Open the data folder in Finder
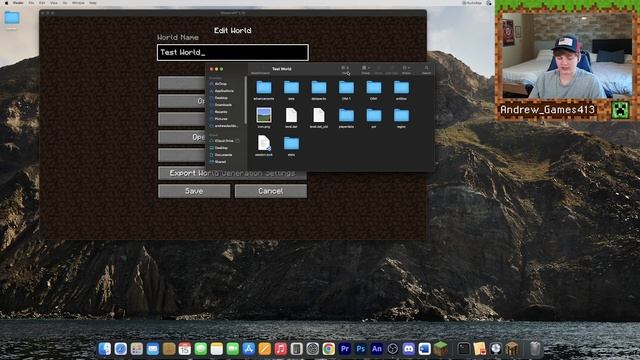Image resolution: width=640 pixels, height=360 pixels. 291,88
